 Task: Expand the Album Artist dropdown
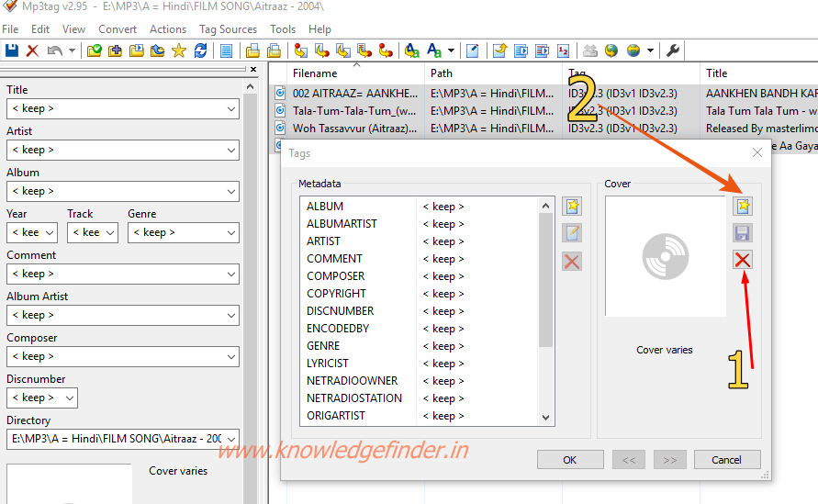click(231, 316)
